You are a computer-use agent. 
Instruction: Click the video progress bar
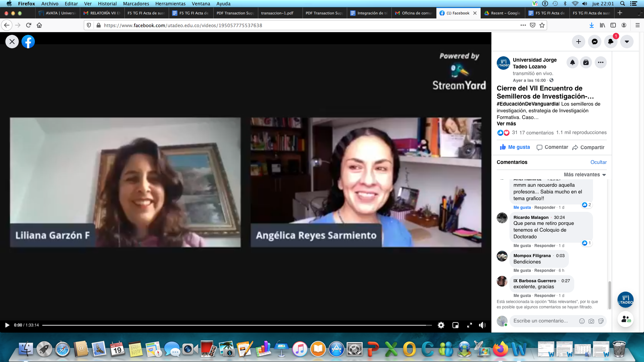[x=235, y=325]
